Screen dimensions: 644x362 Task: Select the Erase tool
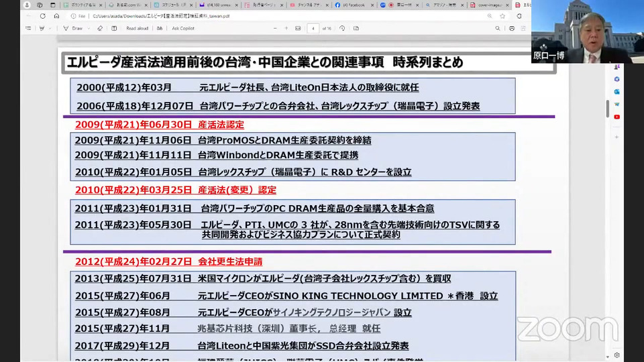tap(100, 28)
